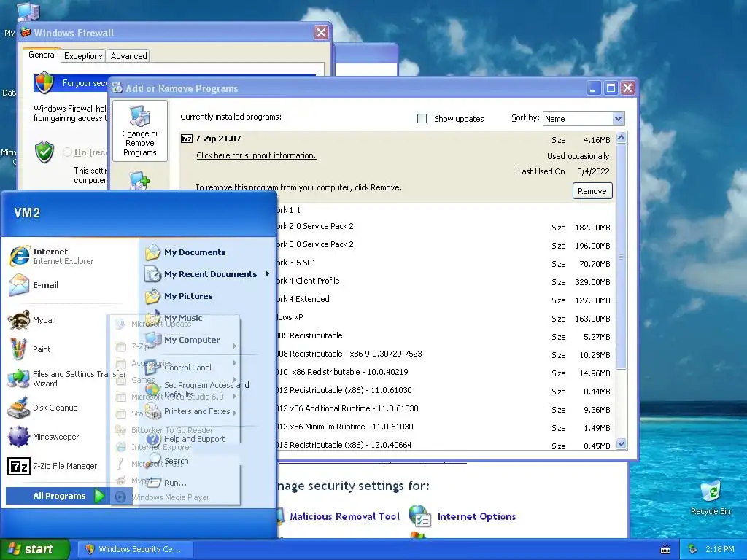Select the 'lows XP' program row
This screenshot has width=747, height=560.
[x=445, y=318]
